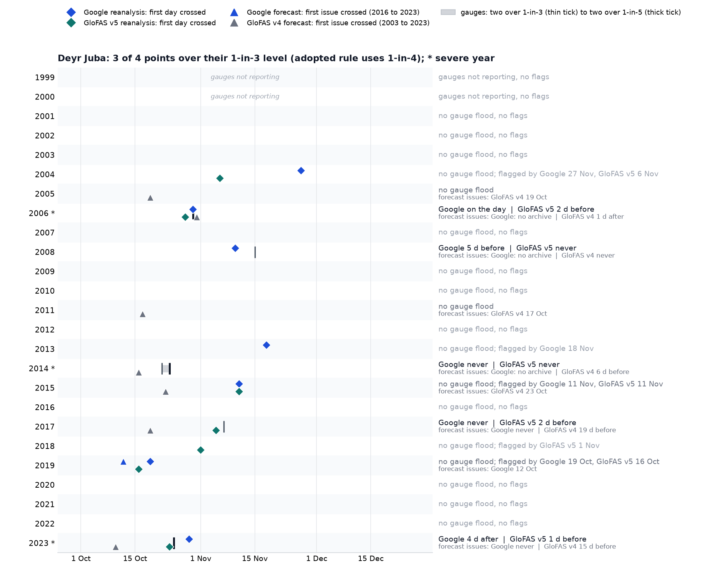
Task: Click 'gauges not reporting' italic text in 2000 row
Action: [245, 96]
